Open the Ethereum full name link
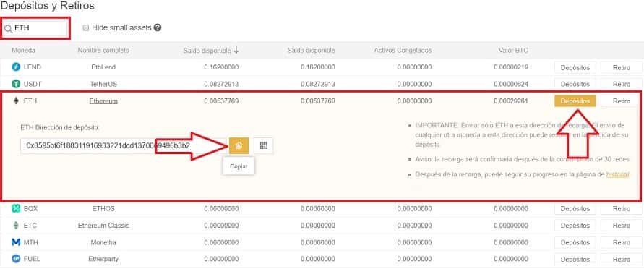The width and height of the screenshot is (644, 269). coord(103,101)
